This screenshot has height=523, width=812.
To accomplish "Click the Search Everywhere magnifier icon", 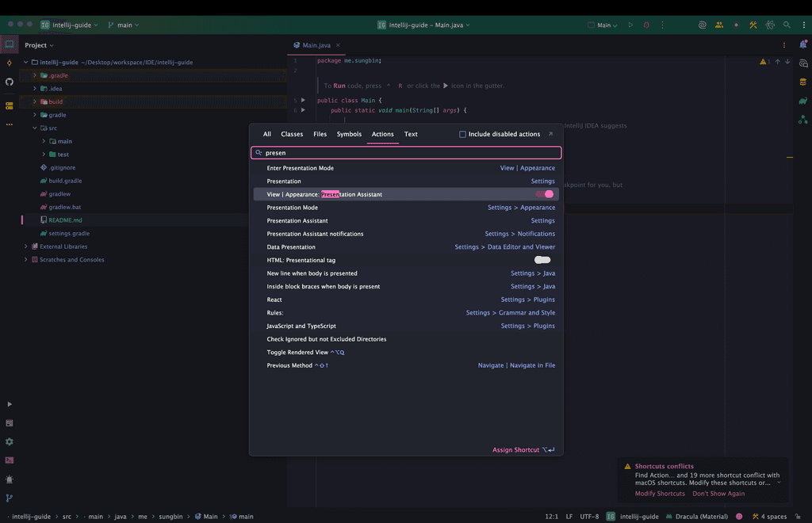I will pyautogui.click(x=787, y=25).
